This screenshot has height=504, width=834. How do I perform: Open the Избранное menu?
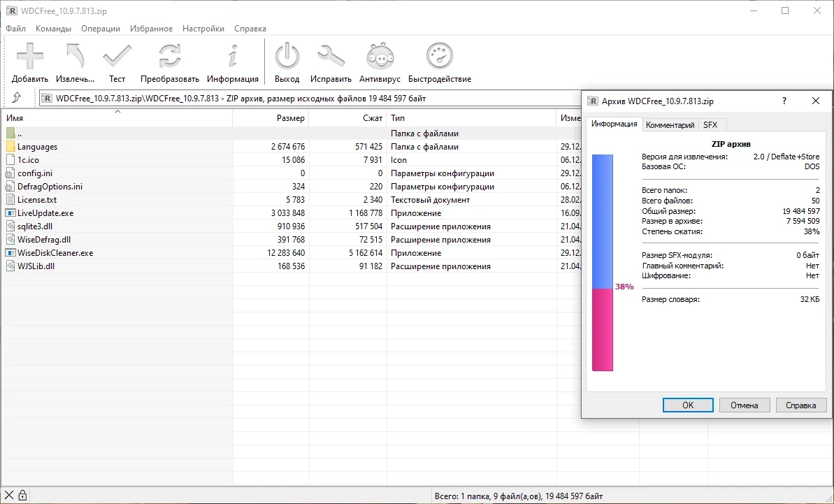pos(151,29)
